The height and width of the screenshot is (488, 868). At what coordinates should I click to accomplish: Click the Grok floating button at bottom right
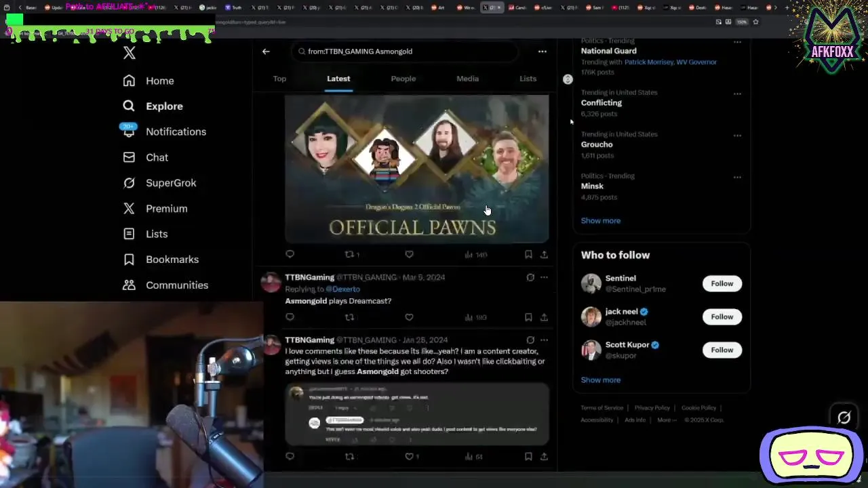tap(844, 418)
